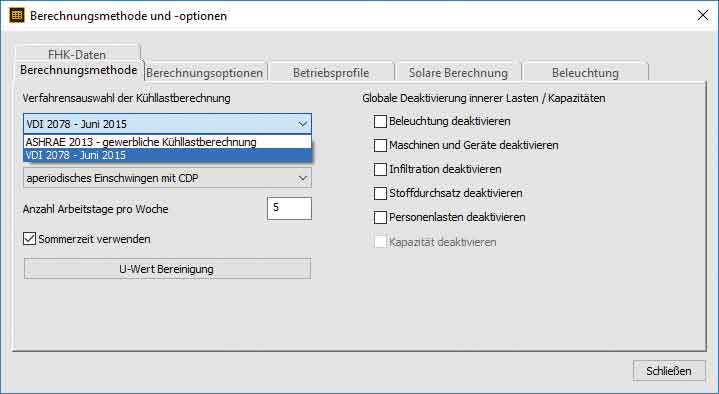Viewport: 719px width, 394px height.
Task: Toggle Infiltration deaktivieren checkbox
Action: click(x=380, y=169)
